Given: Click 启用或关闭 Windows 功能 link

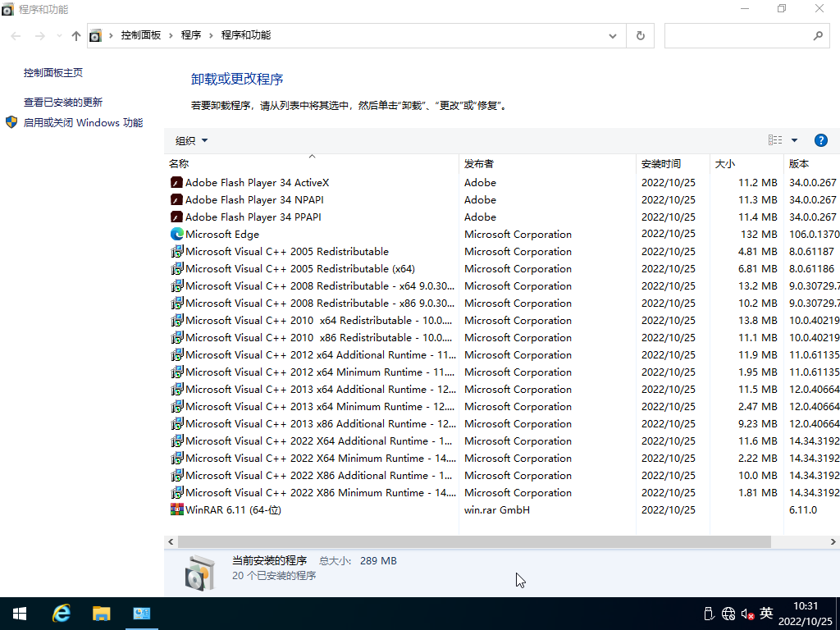Looking at the screenshot, I should click(83, 122).
